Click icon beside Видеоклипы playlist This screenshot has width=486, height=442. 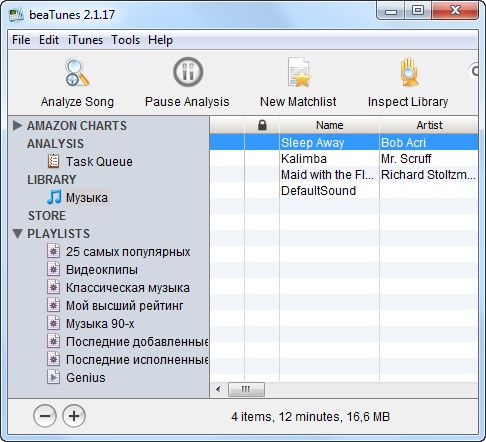tap(53, 269)
